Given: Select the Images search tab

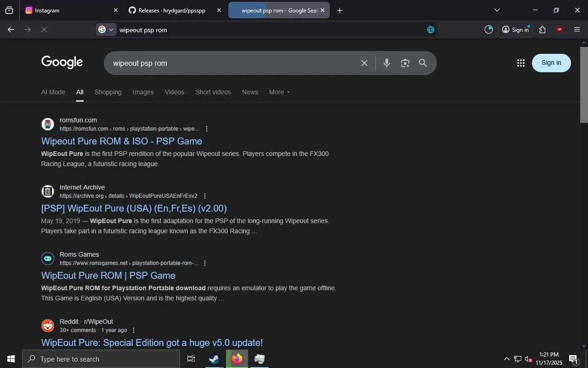Looking at the screenshot, I should click(x=143, y=92).
